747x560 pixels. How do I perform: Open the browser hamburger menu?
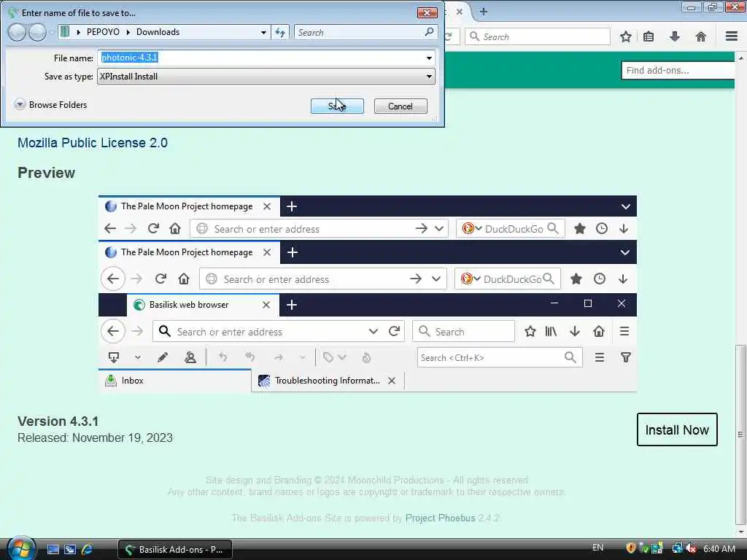tap(731, 36)
